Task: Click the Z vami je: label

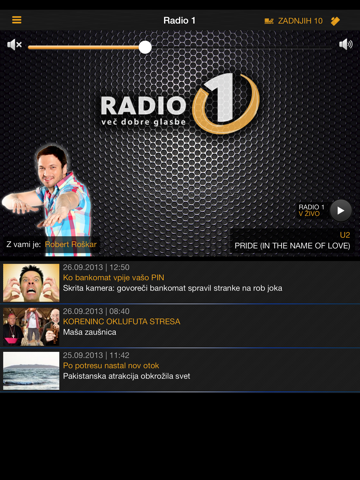Action: pyautogui.click(x=24, y=244)
